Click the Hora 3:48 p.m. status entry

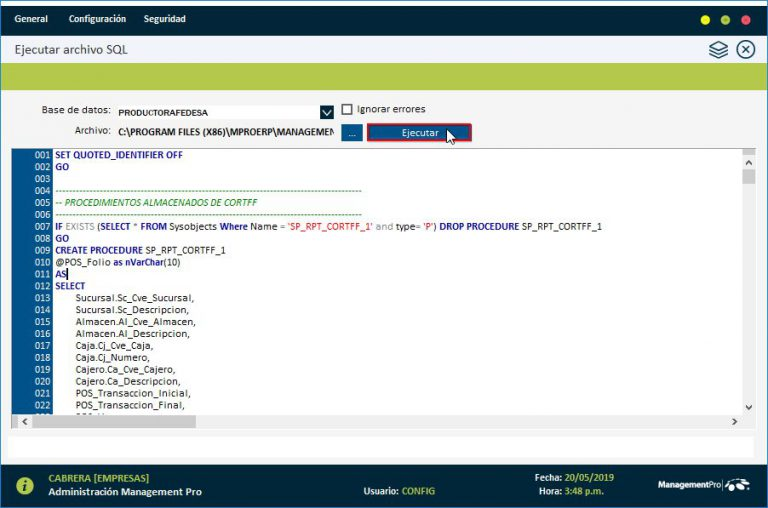coord(571,491)
